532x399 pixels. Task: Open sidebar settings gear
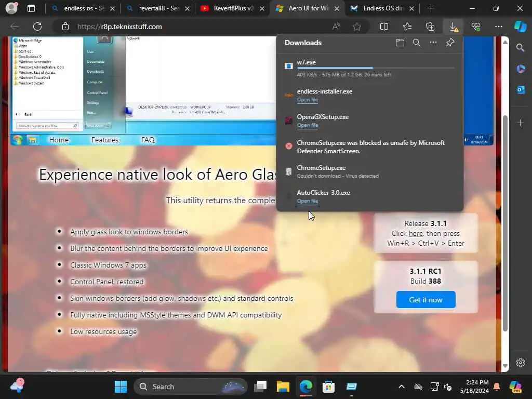pos(521,362)
